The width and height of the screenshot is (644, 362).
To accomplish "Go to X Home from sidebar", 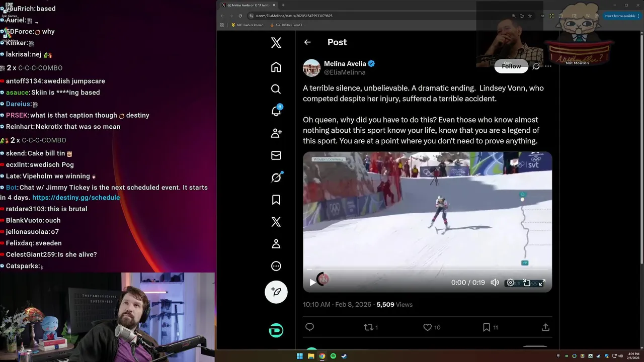I will click(276, 67).
